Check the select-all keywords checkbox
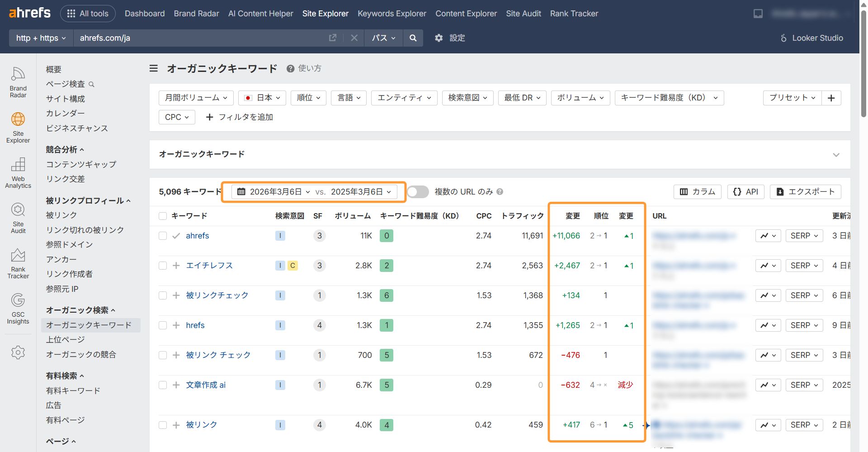This screenshot has width=868, height=452. tap(163, 216)
